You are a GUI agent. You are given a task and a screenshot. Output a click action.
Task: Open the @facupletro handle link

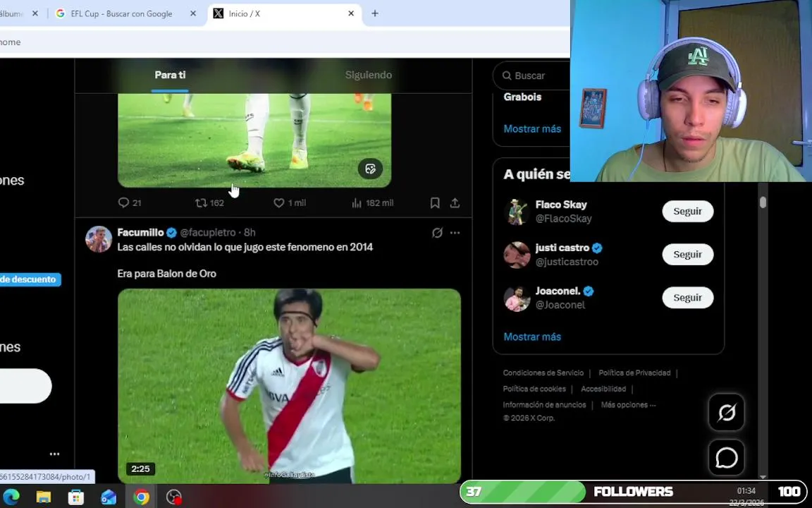pos(208,233)
